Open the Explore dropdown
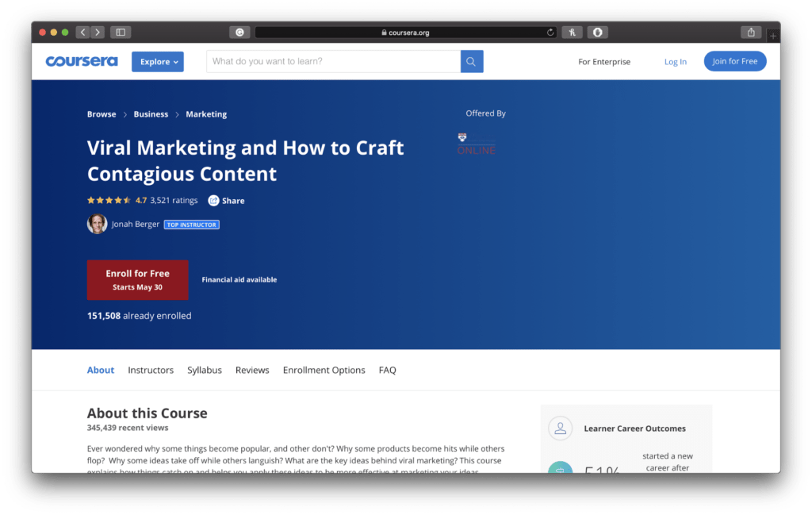 click(158, 62)
